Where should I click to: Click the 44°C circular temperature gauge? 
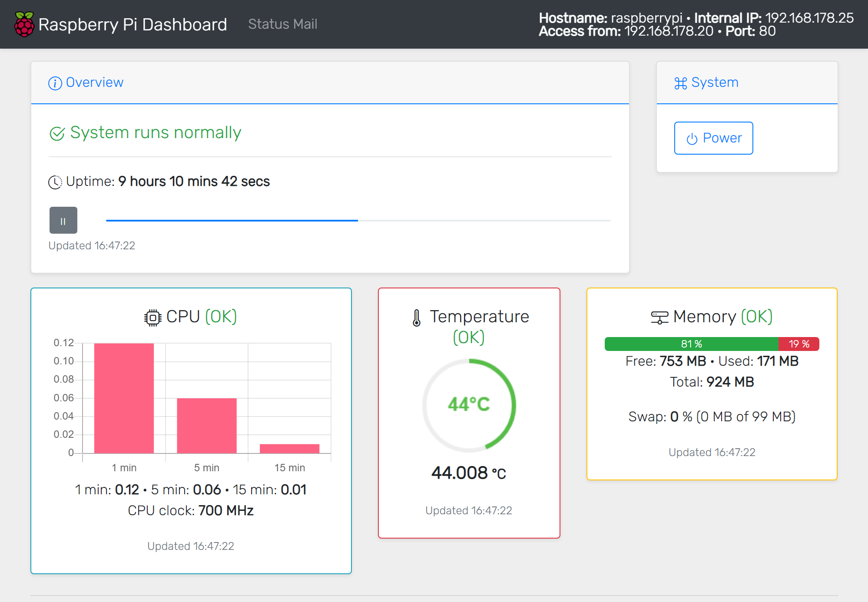[x=469, y=404]
